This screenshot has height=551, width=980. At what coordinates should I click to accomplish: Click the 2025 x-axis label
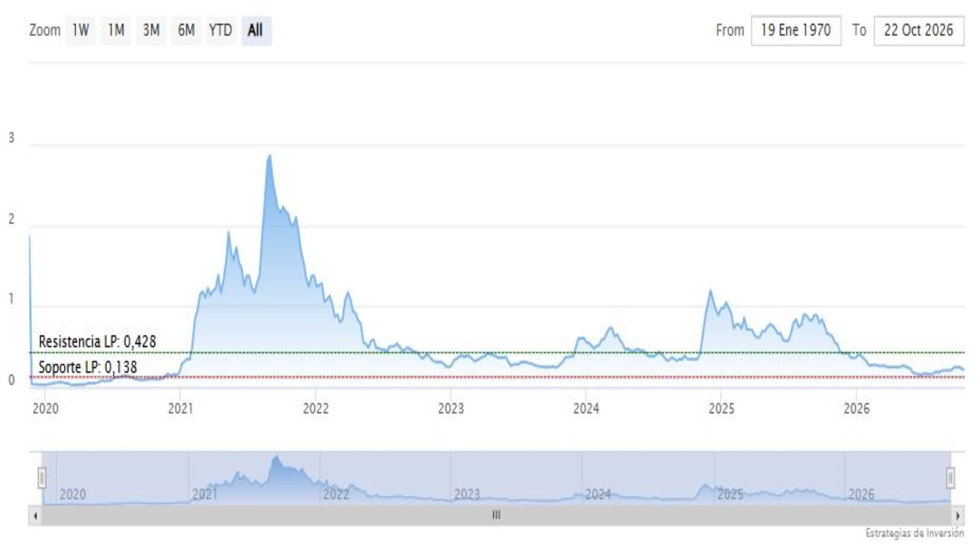coord(722,408)
